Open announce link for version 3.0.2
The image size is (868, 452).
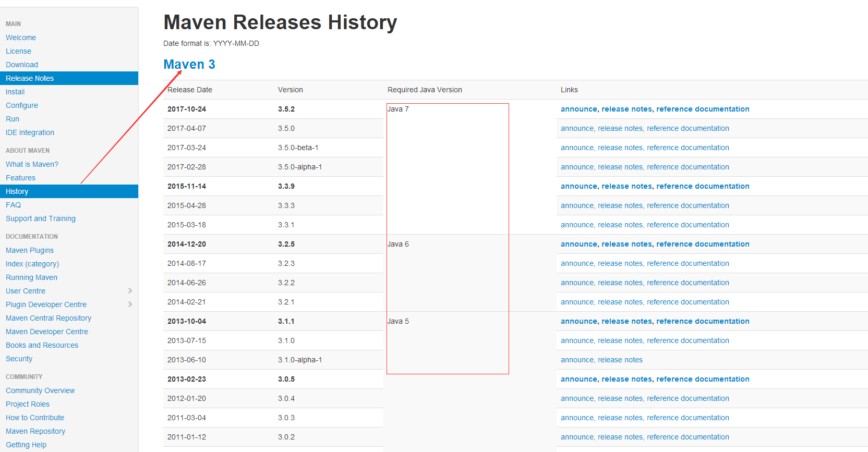pos(577,437)
